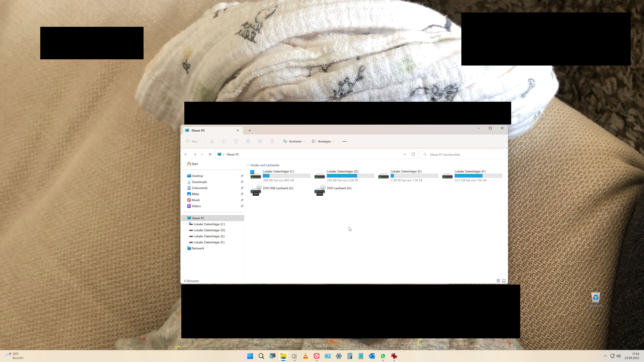This screenshot has height=362, width=644.
Task: Open the Sortieren dropdown
Action: [x=294, y=141]
